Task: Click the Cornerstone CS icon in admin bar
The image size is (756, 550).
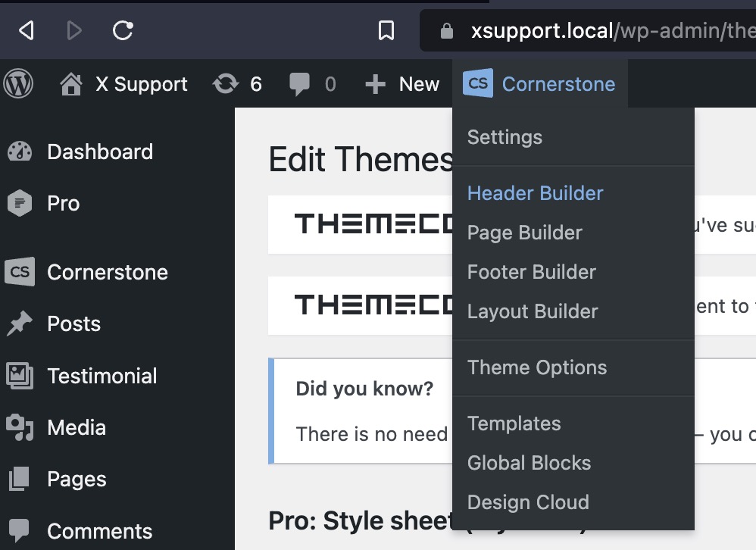Action: point(478,84)
